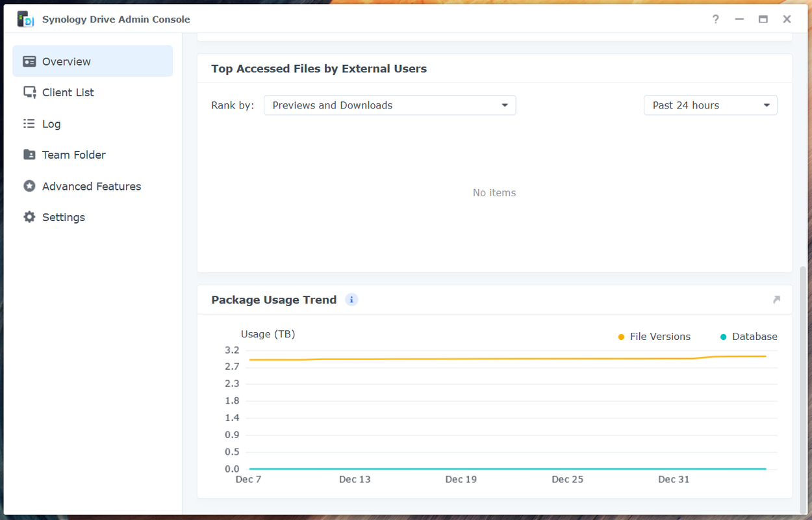
Task: Click the Dec 25 axis label
Action: tap(568, 480)
